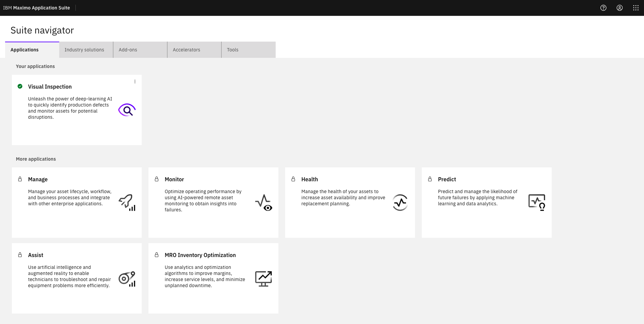Click Manage description about asset lifecycle
644x324 pixels.
(70, 198)
